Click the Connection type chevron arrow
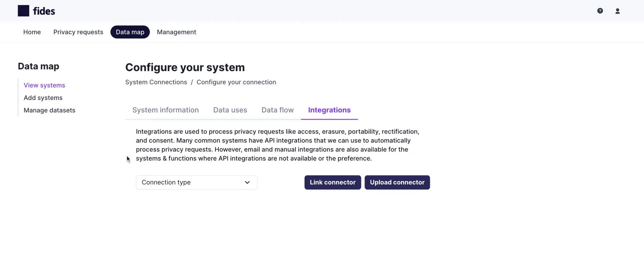The width and height of the screenshot is (644, 275). click(247, 183)
